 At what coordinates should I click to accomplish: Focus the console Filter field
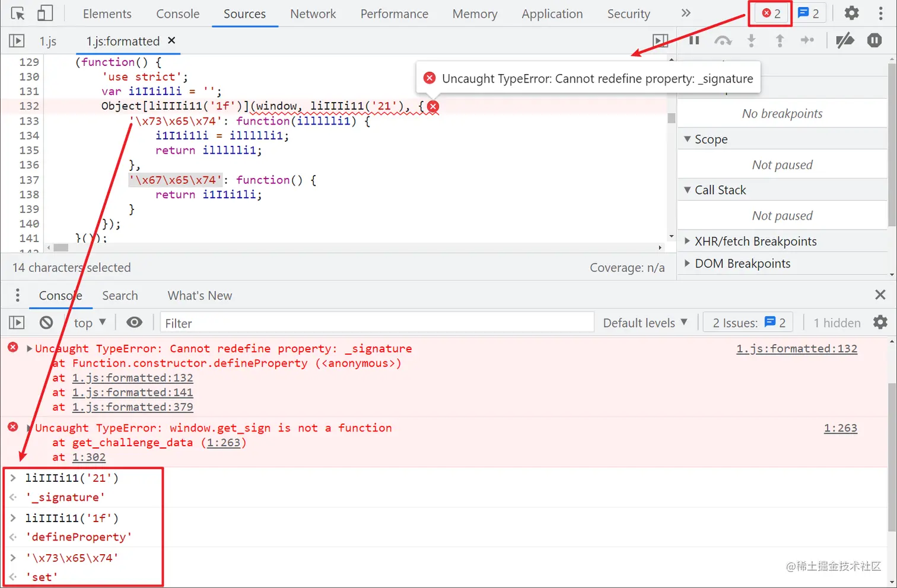pyautogui.click(x=377, y=323)
